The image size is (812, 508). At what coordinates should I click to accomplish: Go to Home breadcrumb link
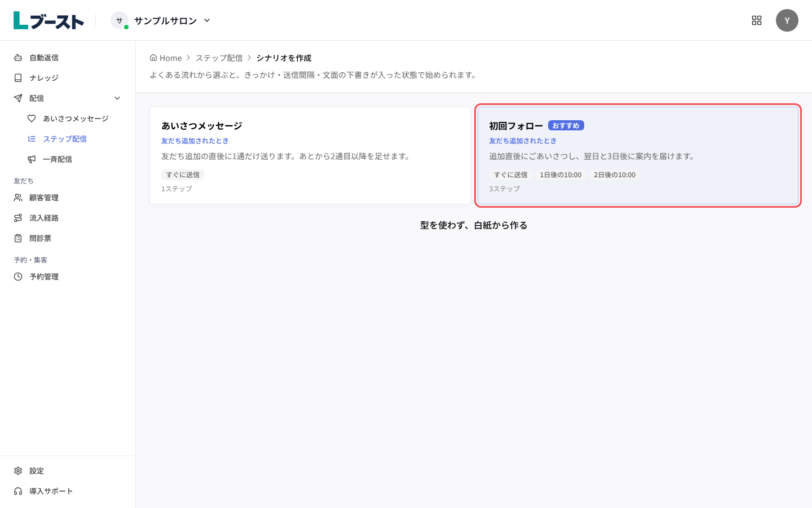click(166, 58)
